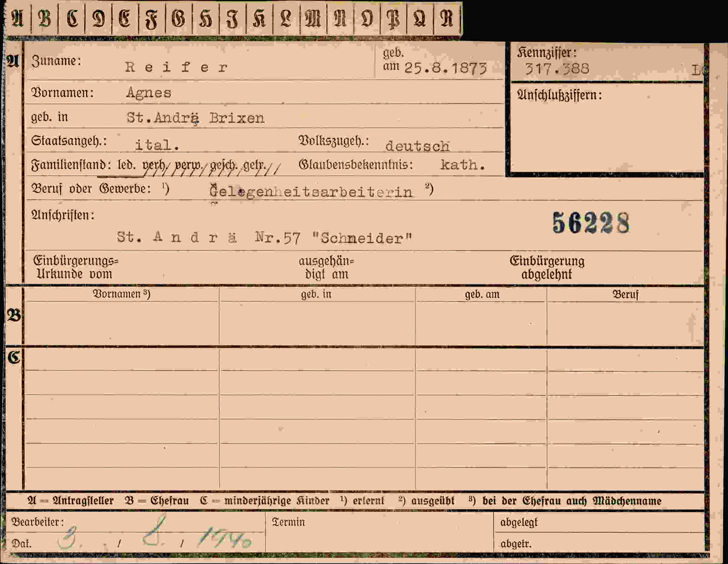
Task: Click the 'Anschriften:' label
Action: coord(63,215)
